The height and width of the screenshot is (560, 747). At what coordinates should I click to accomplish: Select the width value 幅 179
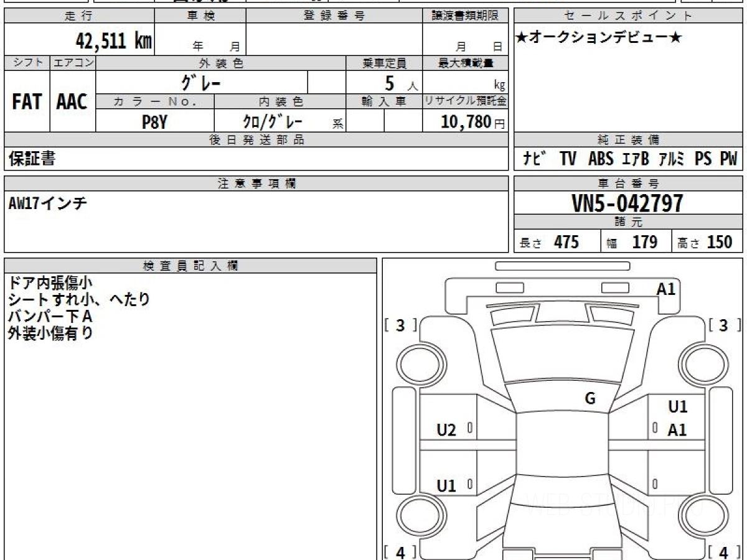(632, 242)
